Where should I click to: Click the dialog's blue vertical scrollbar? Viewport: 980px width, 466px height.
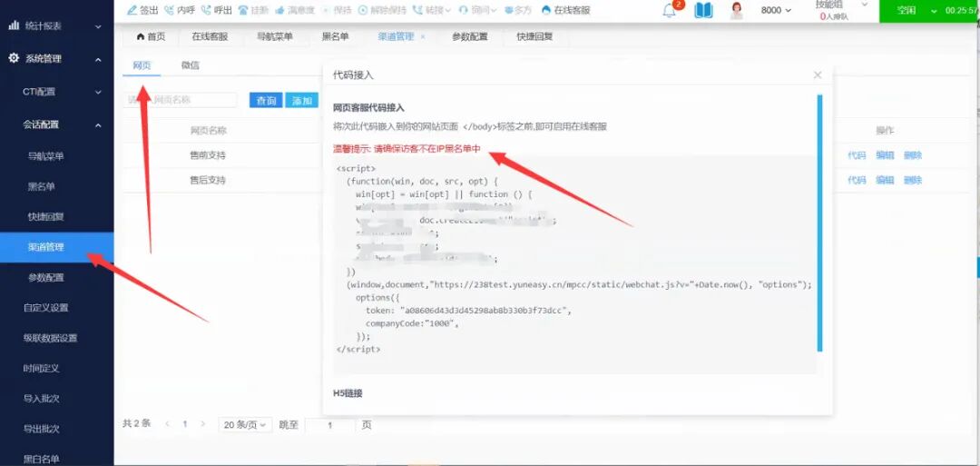[x=819, y=223]
